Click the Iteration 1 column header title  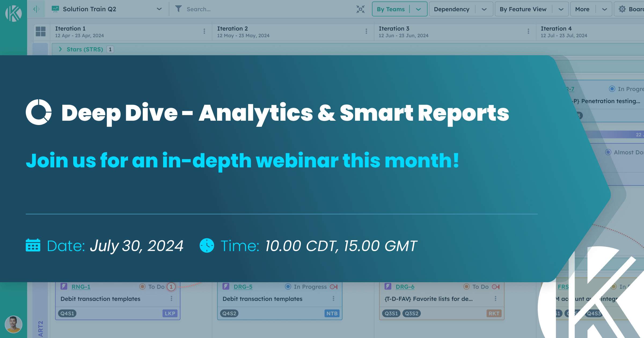(x=70, y=28)
